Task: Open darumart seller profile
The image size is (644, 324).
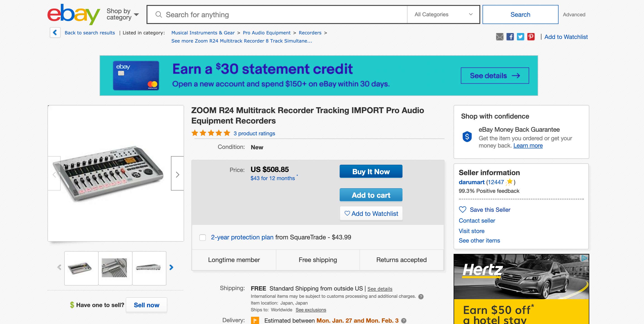Action: 471,182
